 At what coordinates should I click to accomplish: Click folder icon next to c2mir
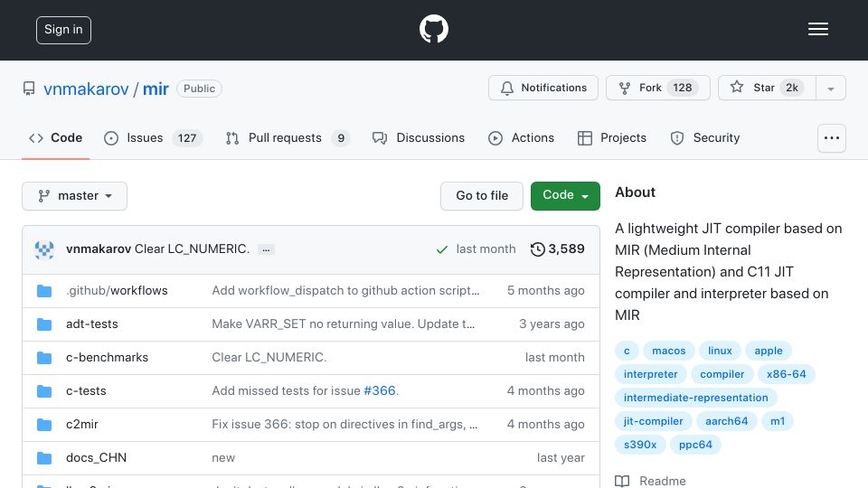(x=44, y=425)
